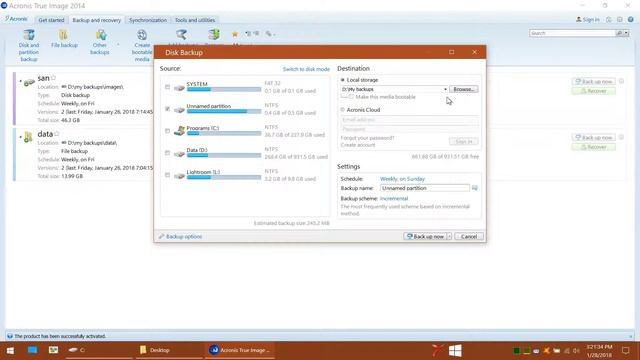Open the Acronis main menu button
This screenshot has width=640, height=360.
[16, 19]
